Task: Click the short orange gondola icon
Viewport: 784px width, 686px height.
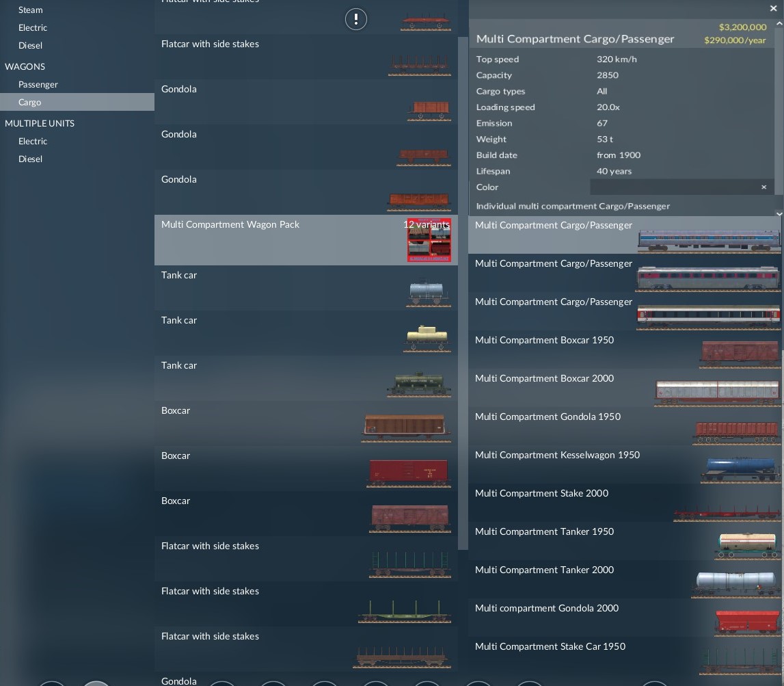Action: tap(429, 111)
